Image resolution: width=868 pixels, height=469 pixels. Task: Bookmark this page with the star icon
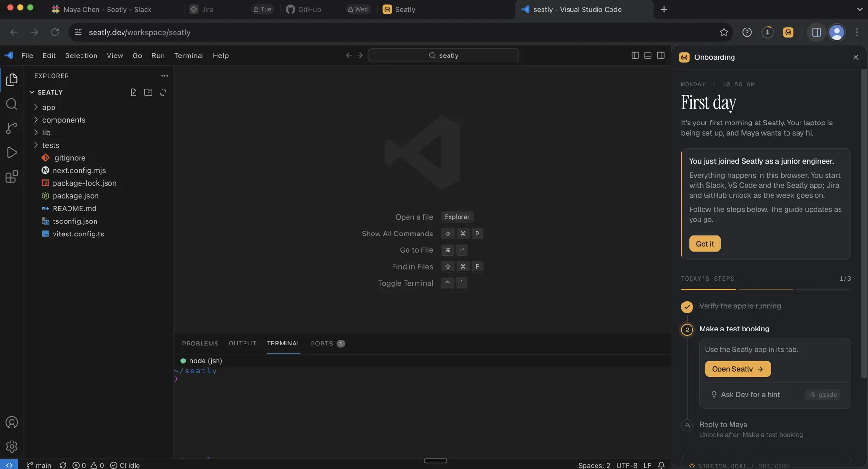pos(724,32)
